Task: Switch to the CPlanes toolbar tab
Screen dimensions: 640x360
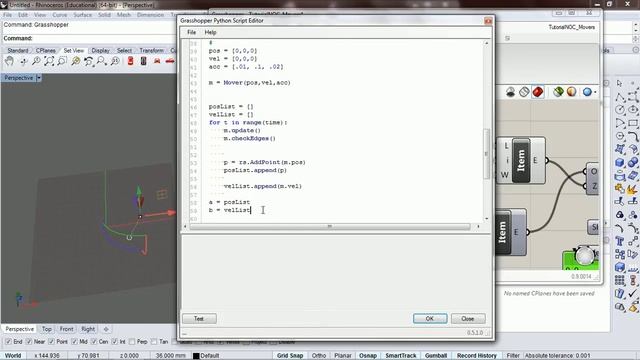Action: pos(46,51)
